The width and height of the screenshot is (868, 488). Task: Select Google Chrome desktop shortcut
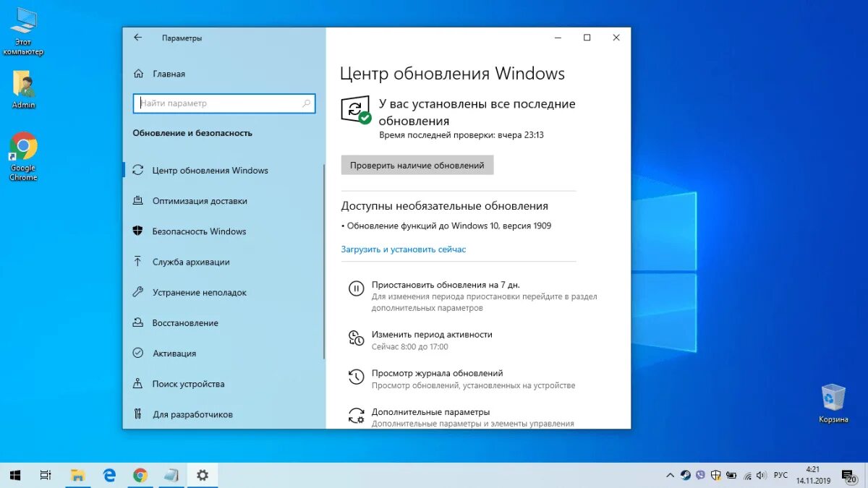point(23,157)
